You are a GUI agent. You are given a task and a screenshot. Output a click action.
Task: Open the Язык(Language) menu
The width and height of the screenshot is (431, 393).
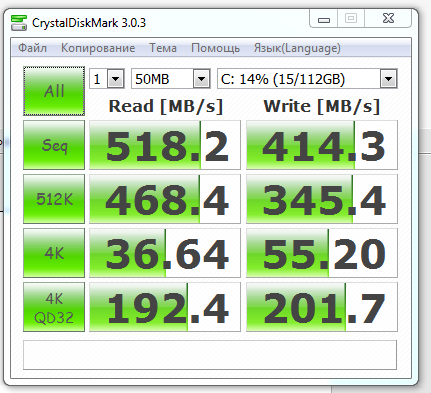coord(297,48)
